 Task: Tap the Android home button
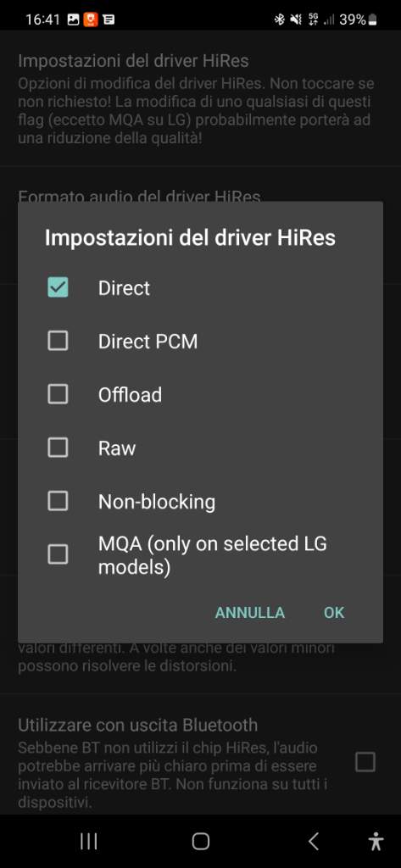(x=200, y=842)
